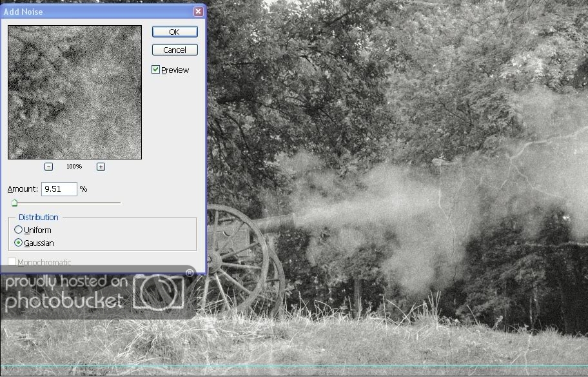Click the Amount percentage input field
The width and height of the screenshot is (588, 377).
(x=59, y=189)
